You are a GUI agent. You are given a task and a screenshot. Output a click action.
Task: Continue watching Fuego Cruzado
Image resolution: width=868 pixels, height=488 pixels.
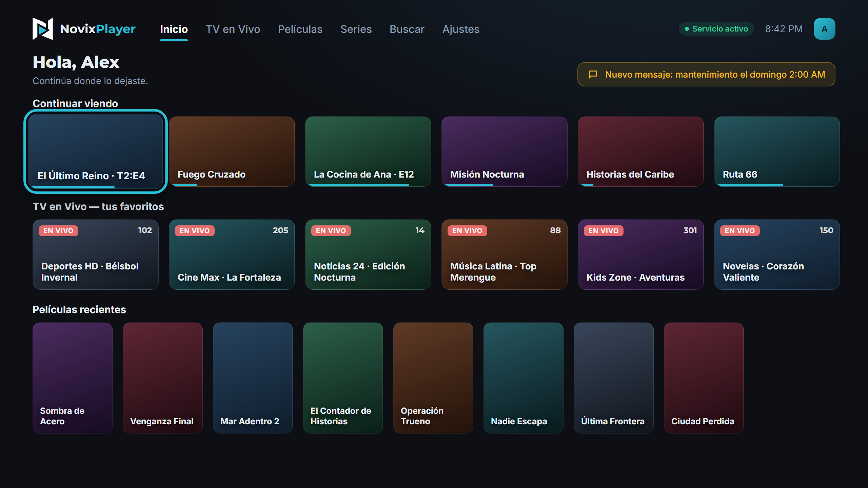[232, 151]
